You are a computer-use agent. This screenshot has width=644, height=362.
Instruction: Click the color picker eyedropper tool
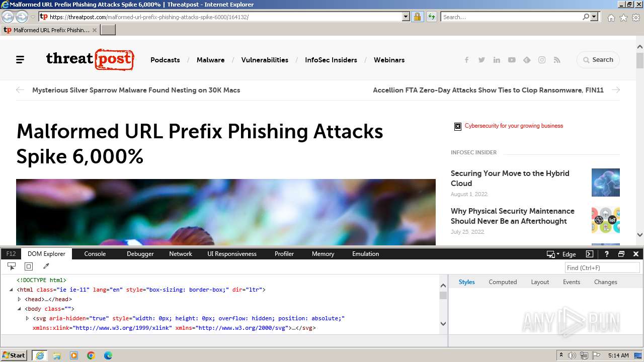click(46, 266)
